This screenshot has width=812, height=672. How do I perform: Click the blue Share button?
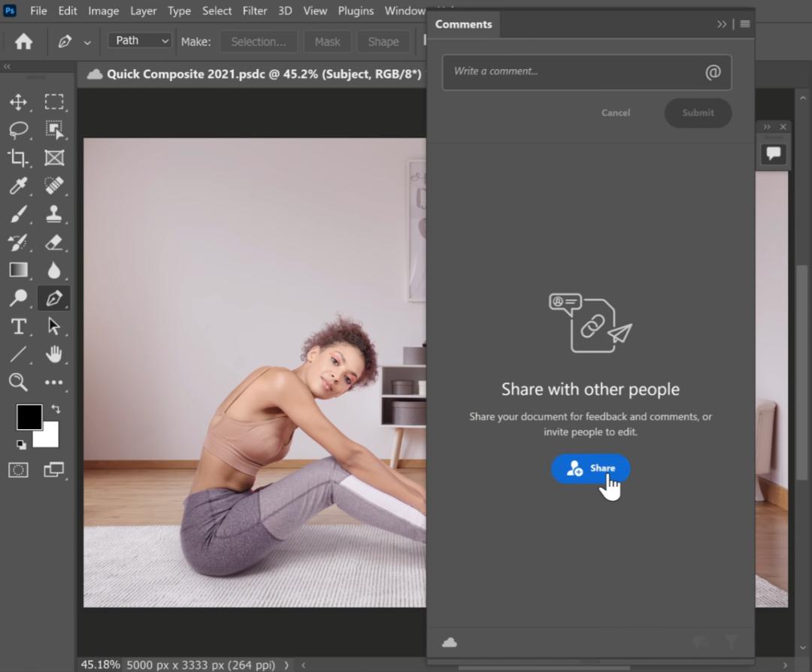pos(590,468)
